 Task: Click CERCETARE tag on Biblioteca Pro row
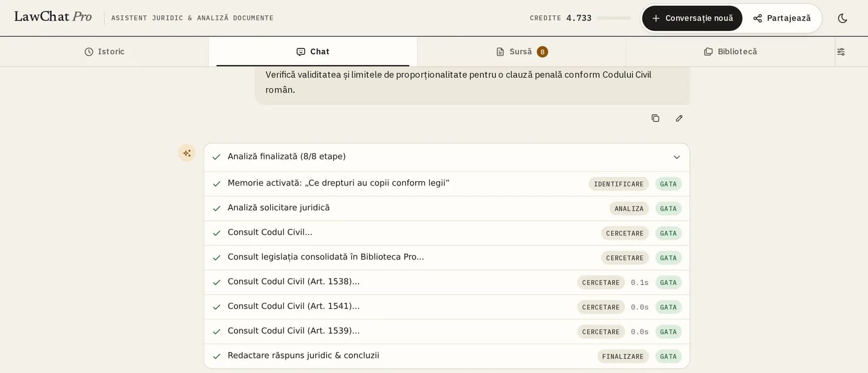[x=624, y=258]
